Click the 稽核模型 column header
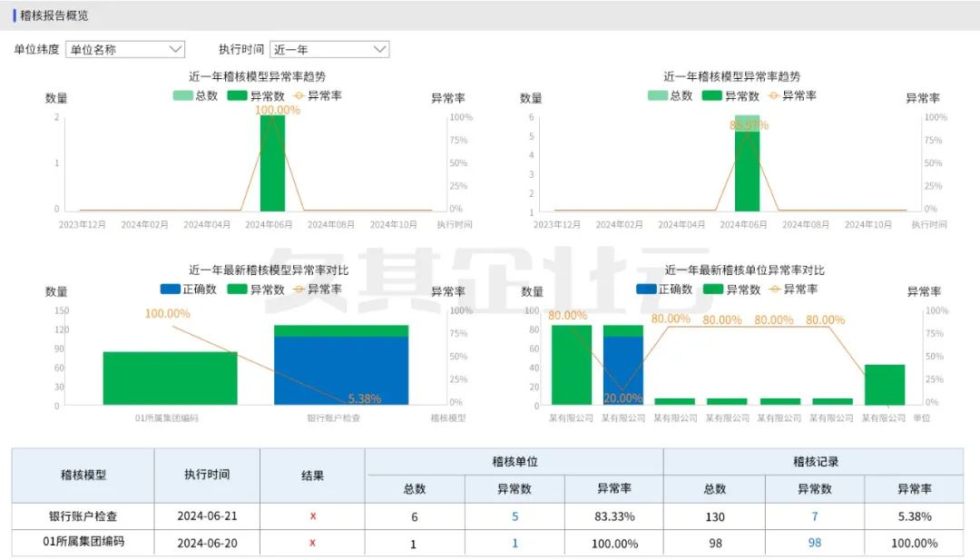Image resolution: width=980 pixels, height=560 pixels. [x=83, y=475]
